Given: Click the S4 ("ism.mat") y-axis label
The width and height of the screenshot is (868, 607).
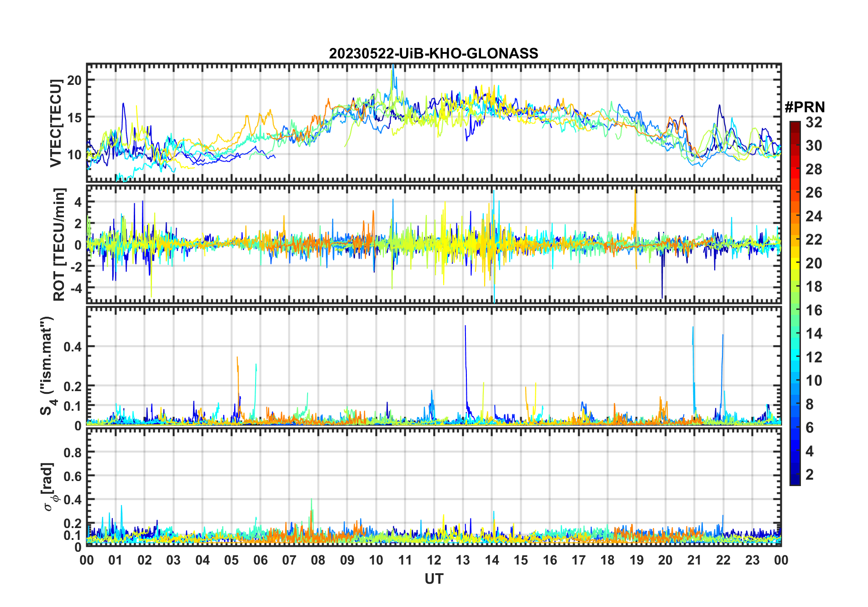Looking at the screenshot, I should (47, 366).
